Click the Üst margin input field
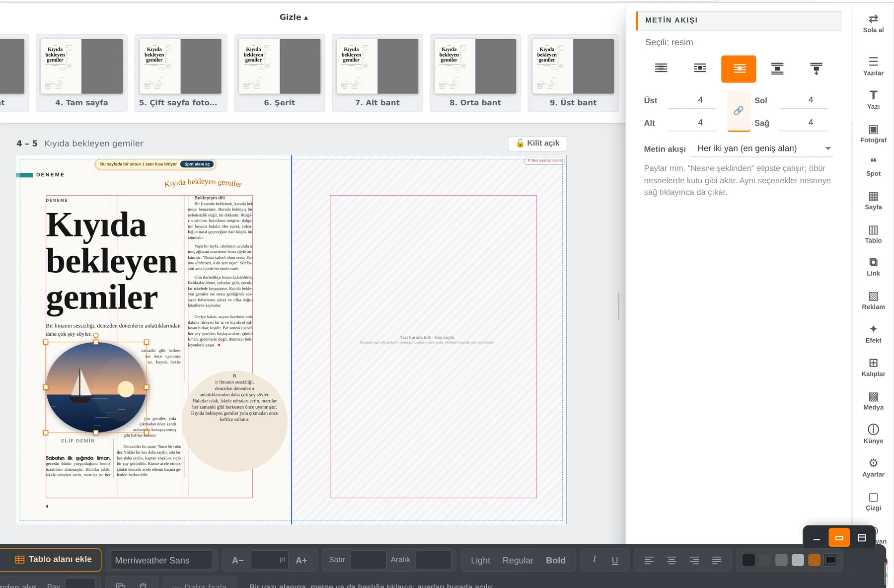Screen dimensions: 894x588 693,100
